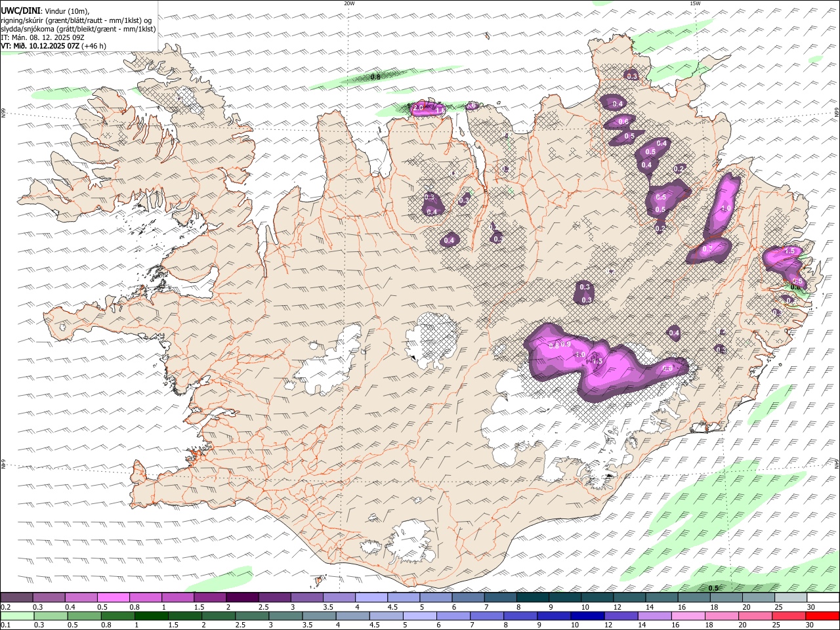
Task: Click the VT: Mið. 10.12.2025 07Z (+46 h) line
Action: [x=54, y=46]
